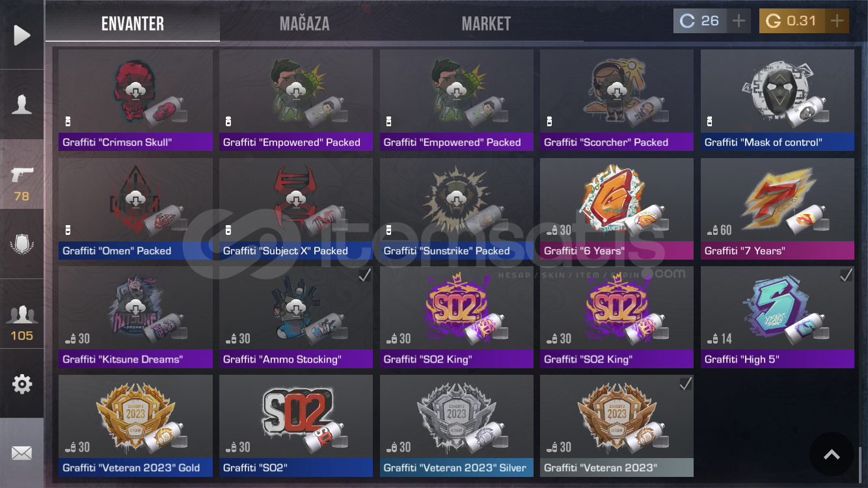Select Graffiti "7 Years" item
868x488 pixels.
(778, 209)
